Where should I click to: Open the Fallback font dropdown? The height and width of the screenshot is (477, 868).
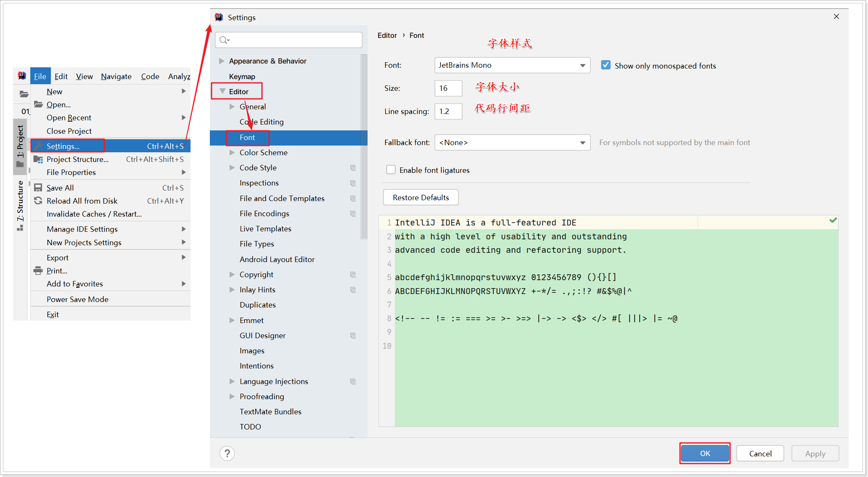coord(582,143)
